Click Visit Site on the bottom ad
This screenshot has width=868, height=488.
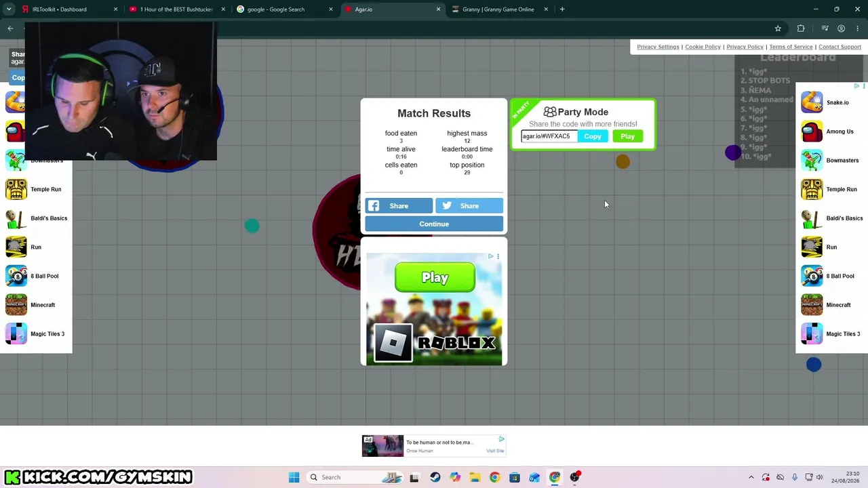(x=495, y=451)
